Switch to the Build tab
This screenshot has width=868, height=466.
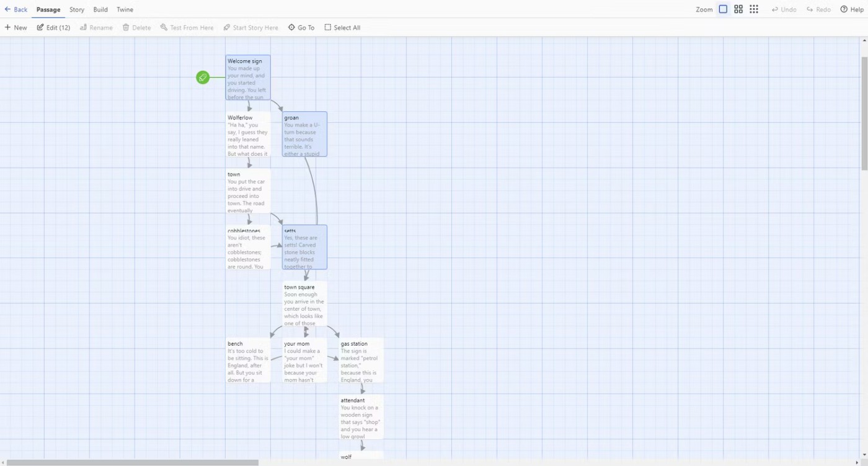coord(100,9)
